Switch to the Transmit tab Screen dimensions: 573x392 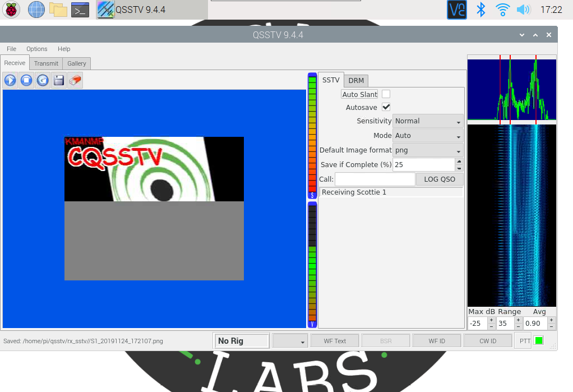tap(45, 63)
